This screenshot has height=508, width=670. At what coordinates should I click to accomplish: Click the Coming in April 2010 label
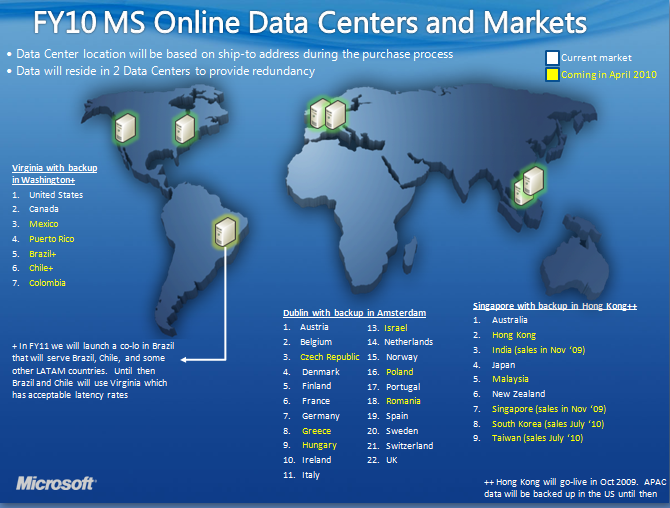point(608,74)
